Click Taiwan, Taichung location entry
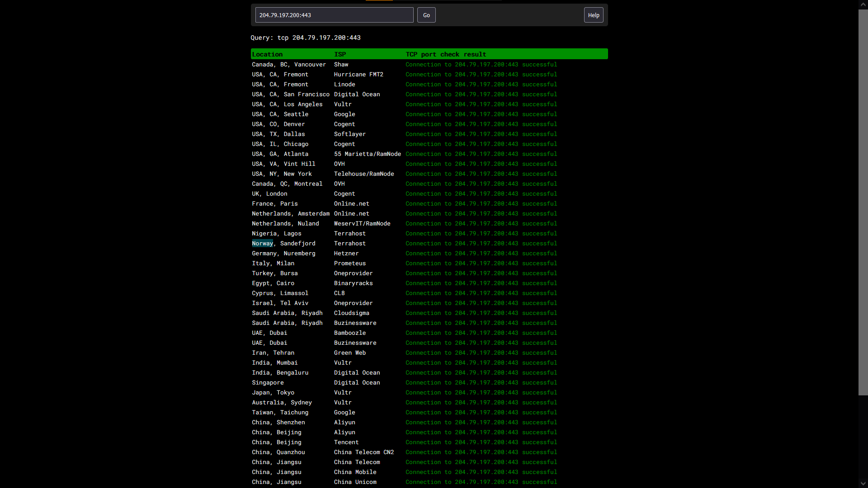Viewport: 868px width, 488px height. click(x=280, y=413)
